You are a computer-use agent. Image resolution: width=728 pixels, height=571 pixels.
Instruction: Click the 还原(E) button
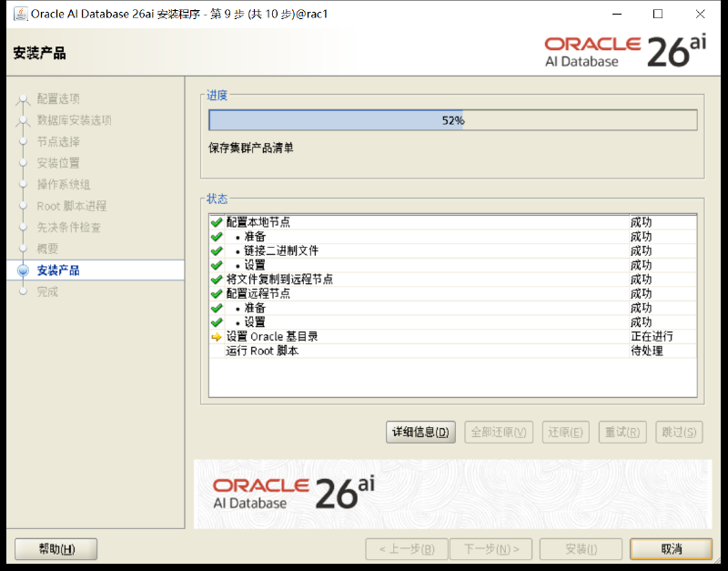pos(565,432)
